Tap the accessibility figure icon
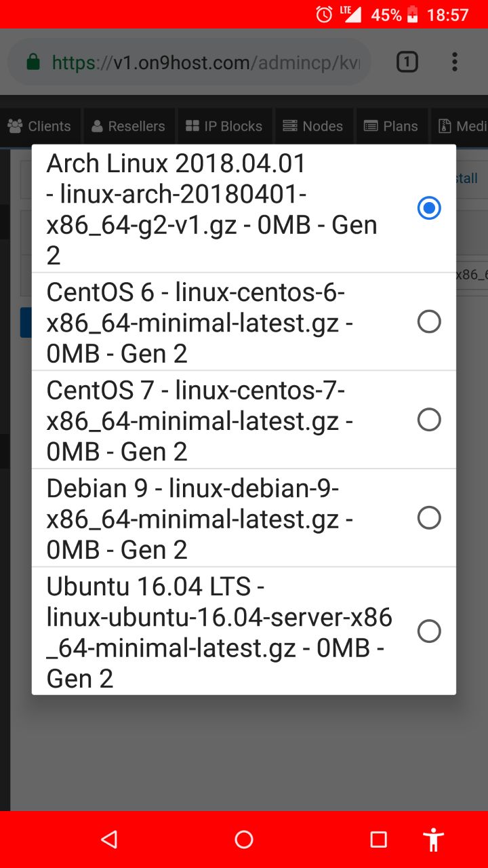488x868 pixels. pos(434,840)
